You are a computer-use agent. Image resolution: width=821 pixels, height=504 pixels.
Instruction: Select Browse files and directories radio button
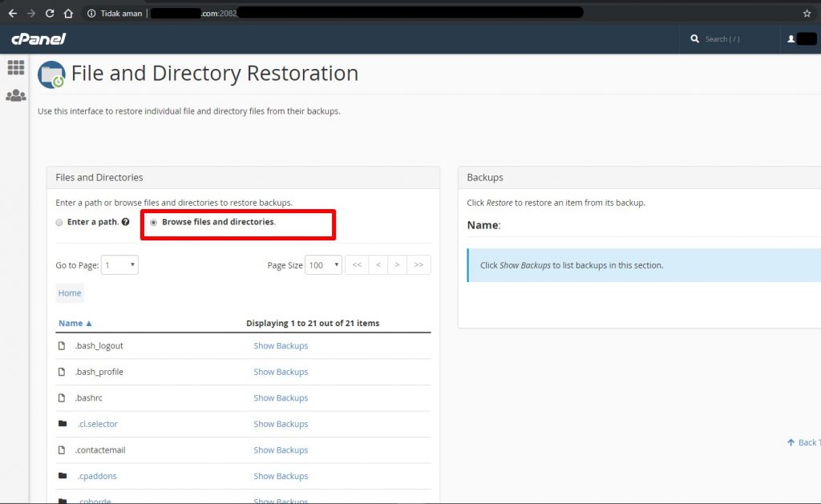[153, 222]
